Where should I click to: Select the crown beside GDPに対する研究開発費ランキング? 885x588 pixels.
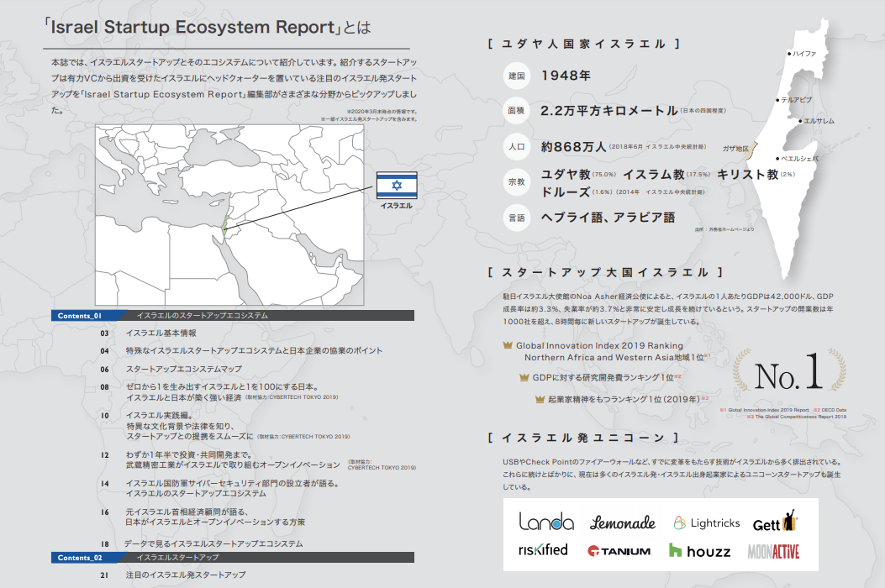524,377
